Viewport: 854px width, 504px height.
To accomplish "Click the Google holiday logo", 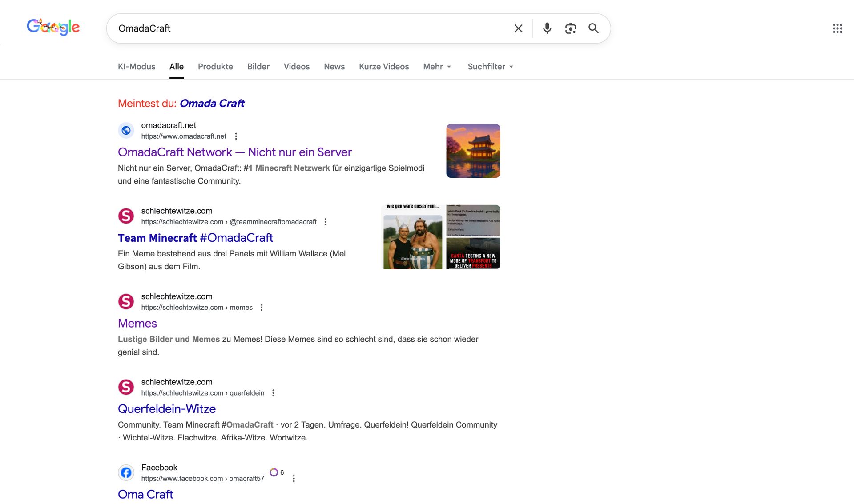I will point(53,28).
